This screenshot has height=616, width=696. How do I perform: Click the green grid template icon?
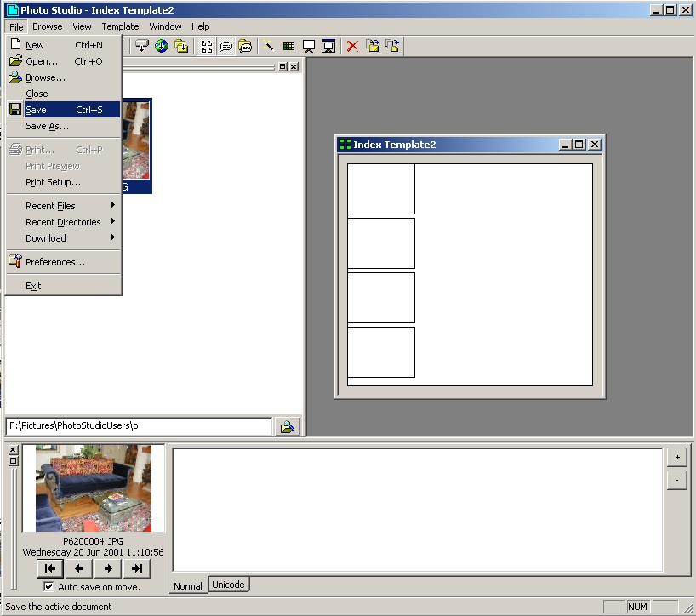(288, 46)
